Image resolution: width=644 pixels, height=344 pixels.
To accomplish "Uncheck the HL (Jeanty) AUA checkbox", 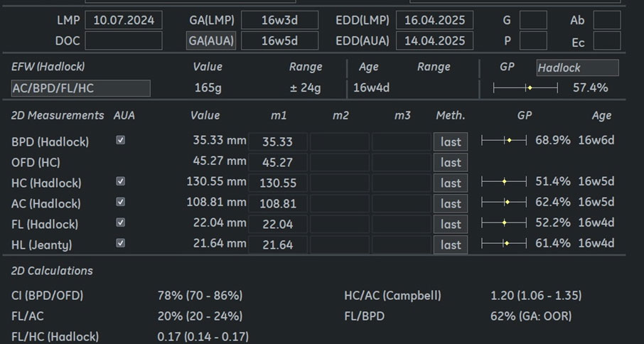I will (120, 244).
